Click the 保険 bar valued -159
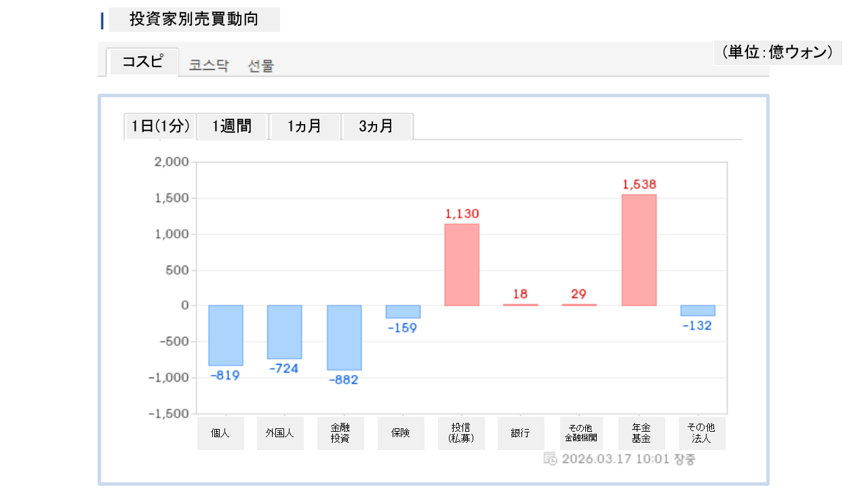868x488 pixels. point(403,312)
